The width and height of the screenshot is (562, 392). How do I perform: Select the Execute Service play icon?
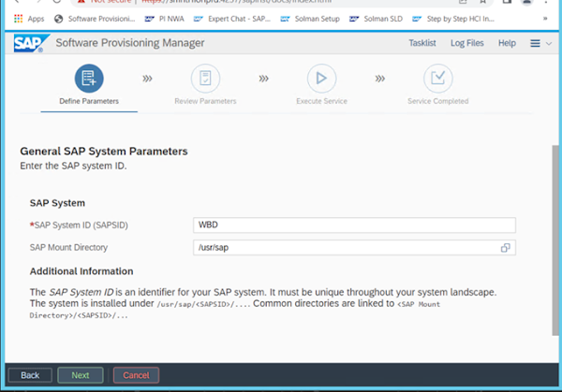[x=321, y=79]
